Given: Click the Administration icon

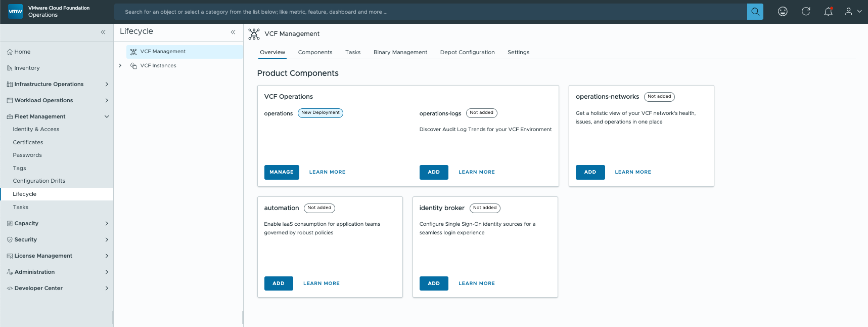Looking at the screenshot, I should [x=10, y=272].
